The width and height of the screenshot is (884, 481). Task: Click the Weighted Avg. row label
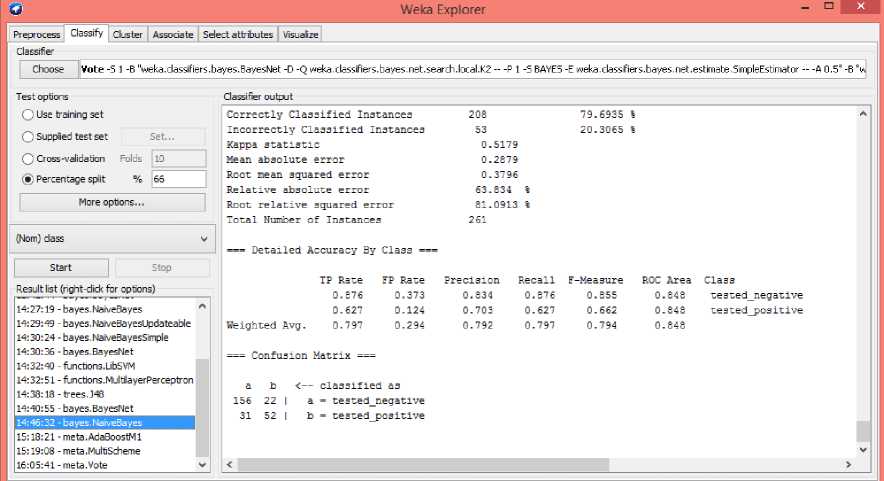click(x=266, y=325)
